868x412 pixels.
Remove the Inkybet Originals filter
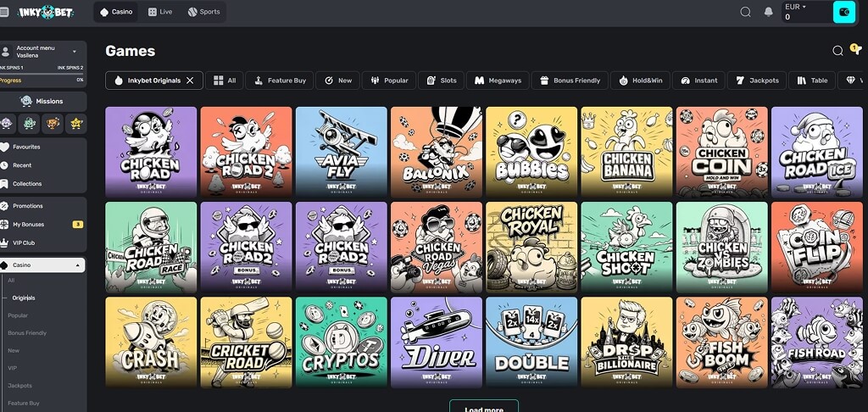(x=190, y=81)
